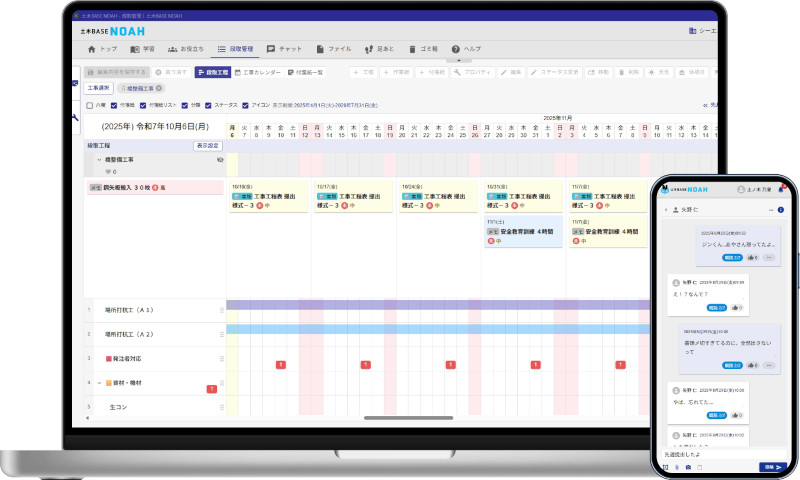Hide 橋梁橋工事 with the eye icon
Screen dimensions: 800x480
click(220, 159)
